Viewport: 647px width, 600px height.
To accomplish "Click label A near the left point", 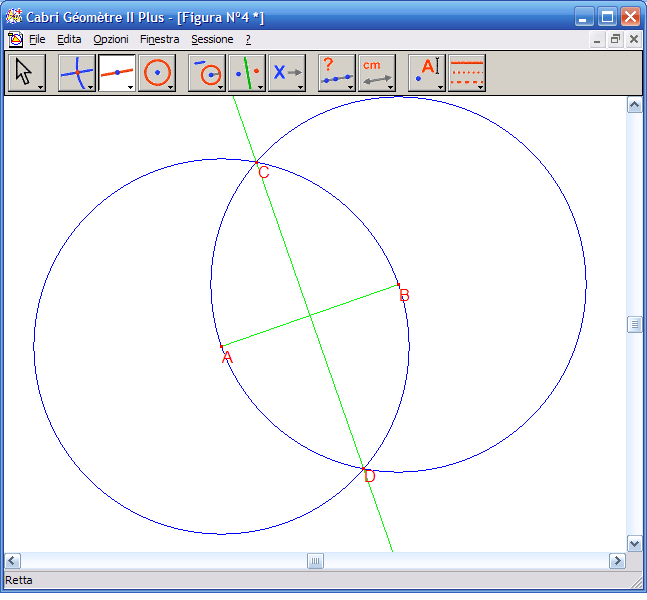I will click(x=227, y=357).
